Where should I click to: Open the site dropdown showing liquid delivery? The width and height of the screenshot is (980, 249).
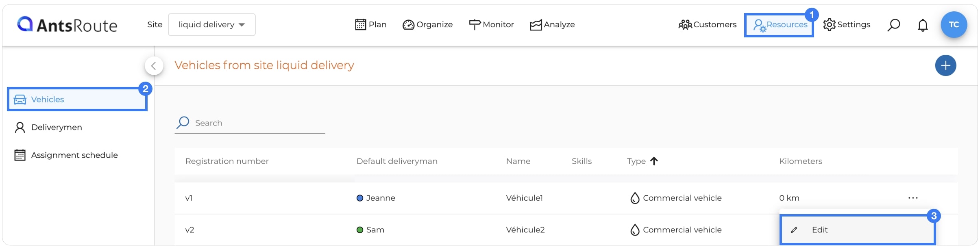click(x=212, y=25)
